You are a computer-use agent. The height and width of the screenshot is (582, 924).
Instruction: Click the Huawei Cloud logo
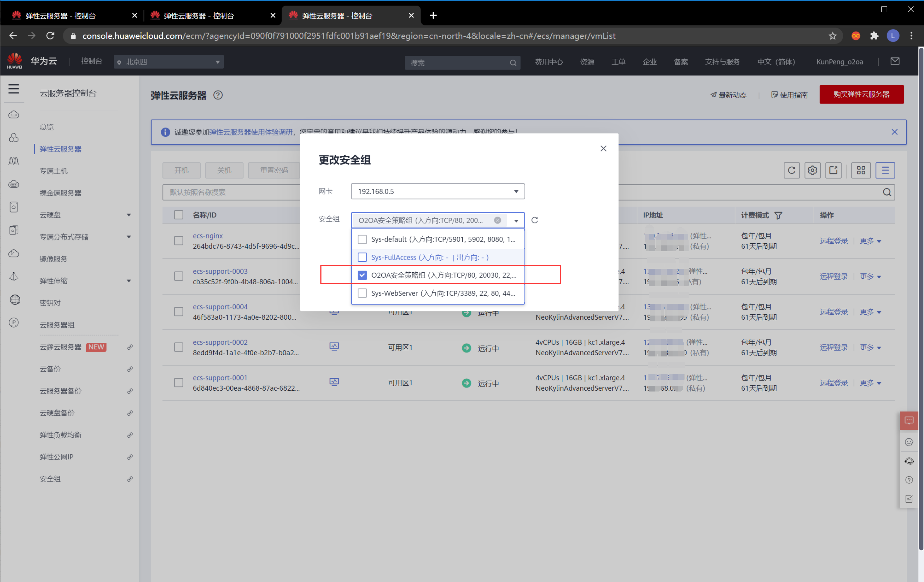15,61
